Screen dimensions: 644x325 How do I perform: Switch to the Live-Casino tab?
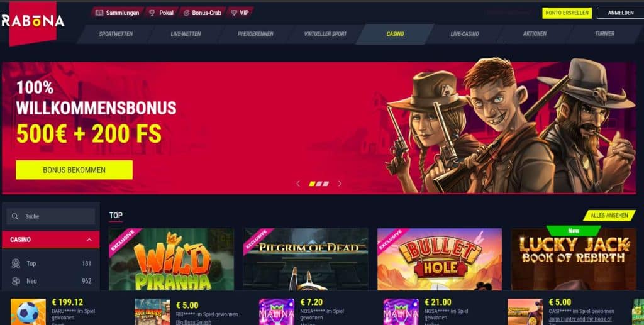465,34
